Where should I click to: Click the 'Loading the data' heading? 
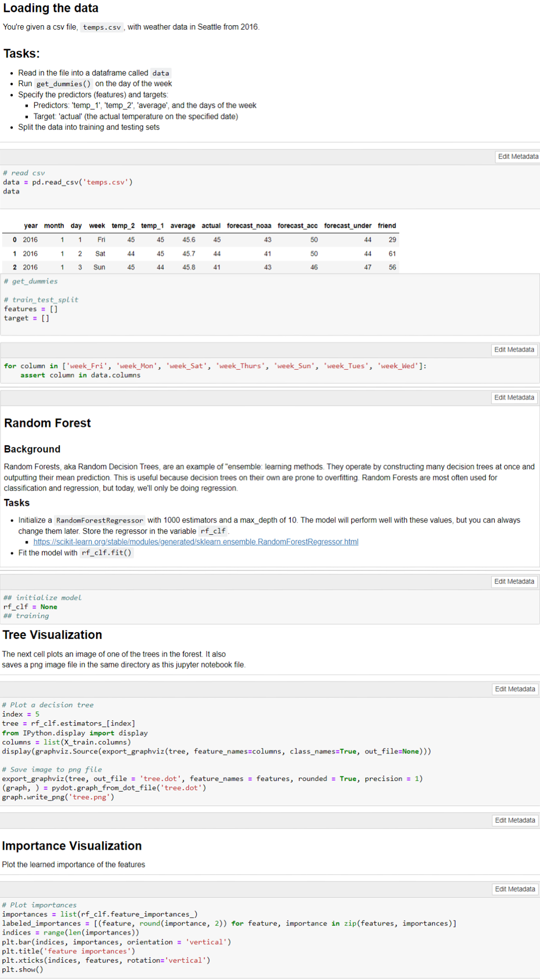51,8
